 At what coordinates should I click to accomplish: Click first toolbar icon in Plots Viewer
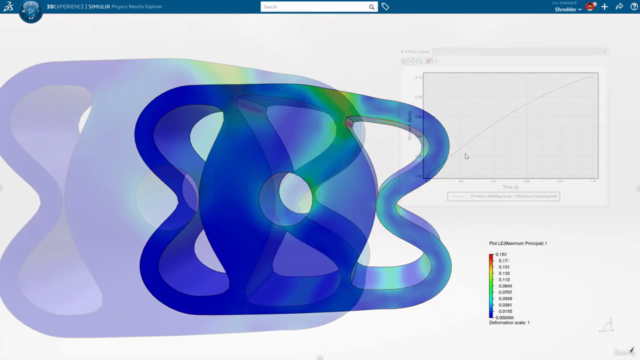(x=405, y=61)
